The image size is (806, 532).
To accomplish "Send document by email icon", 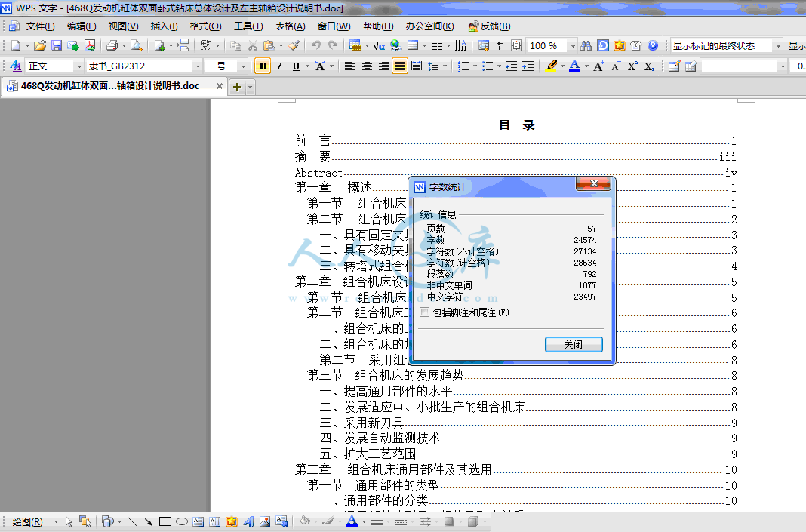I will (73, 46).
